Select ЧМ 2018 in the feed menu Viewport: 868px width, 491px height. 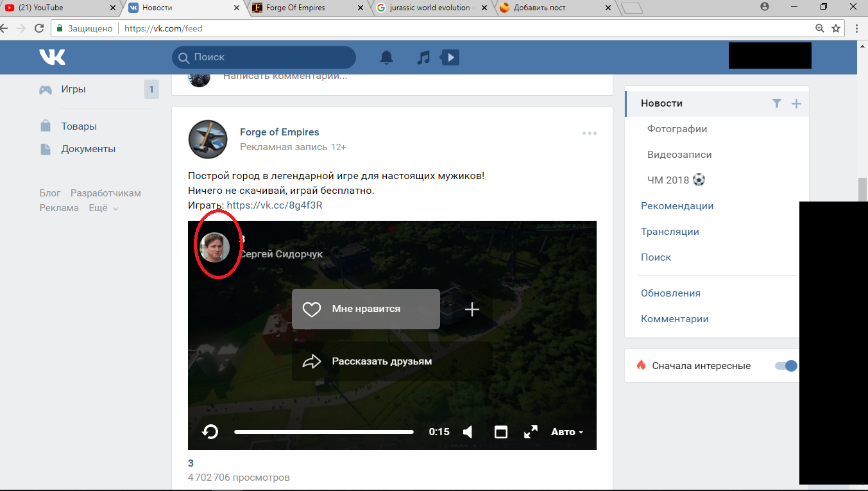tap(676, 180)
